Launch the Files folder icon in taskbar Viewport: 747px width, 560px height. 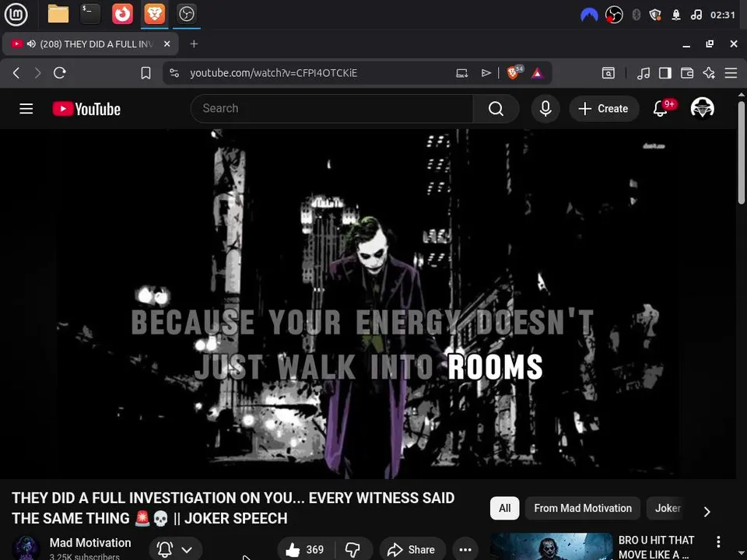tap(58, 14)
